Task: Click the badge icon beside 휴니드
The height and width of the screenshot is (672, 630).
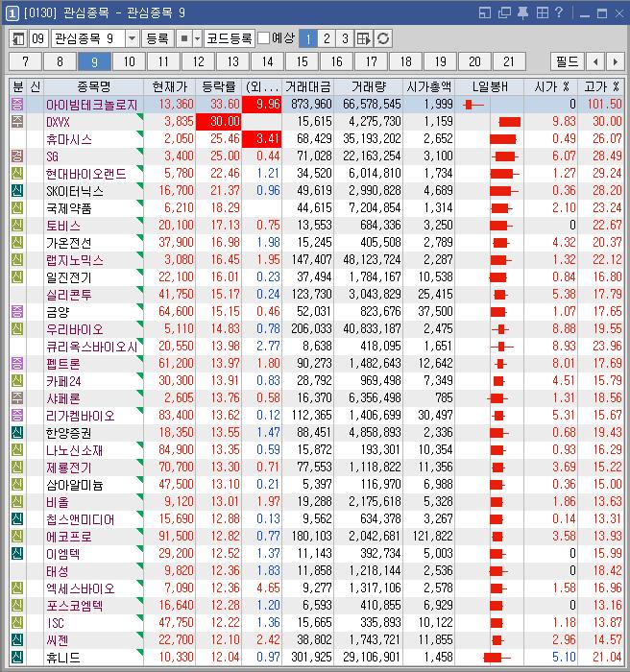Action: coord(17,657)
